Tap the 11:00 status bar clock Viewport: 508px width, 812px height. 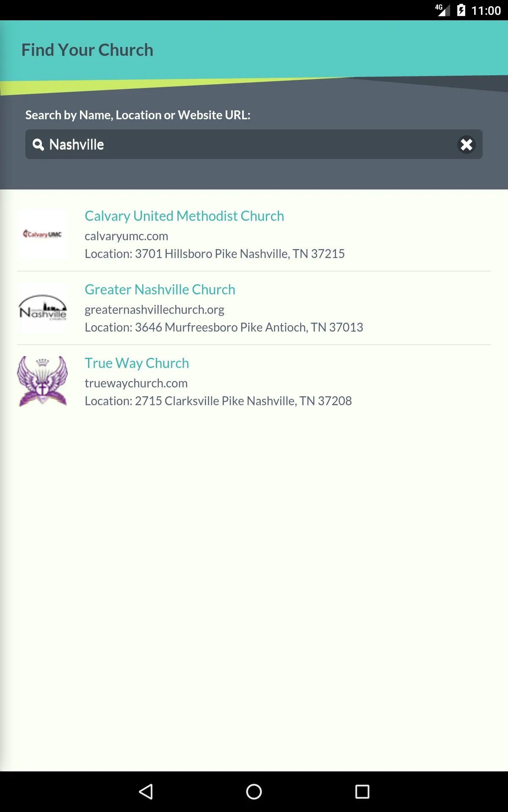point(486,11)
